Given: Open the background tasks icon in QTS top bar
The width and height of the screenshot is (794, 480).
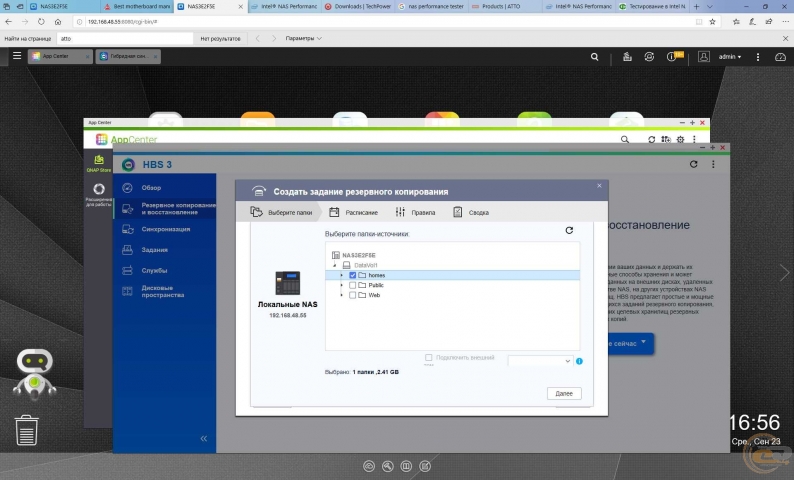Looking at the screenshot, I should coord(627,57).
